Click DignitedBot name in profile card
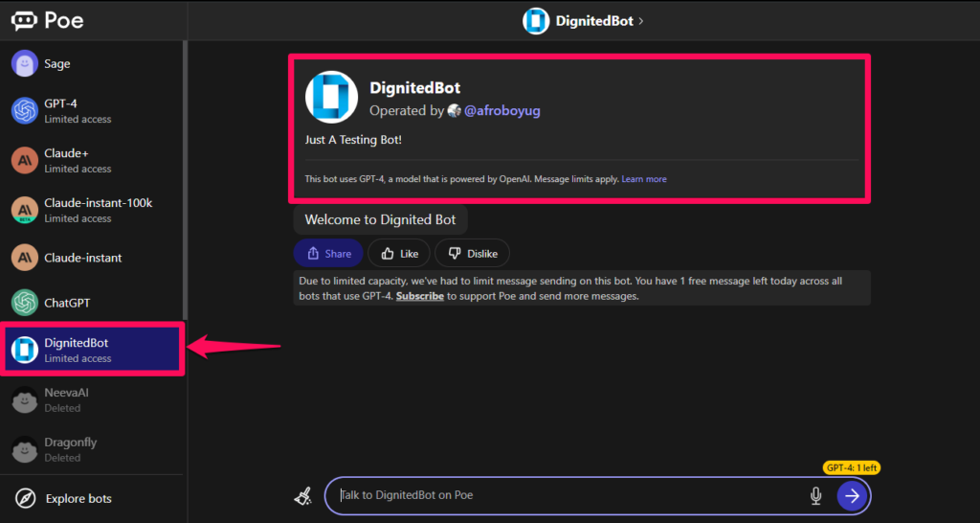Image resolution: width=980 pixels, height=523 pixels. (415, 87)
